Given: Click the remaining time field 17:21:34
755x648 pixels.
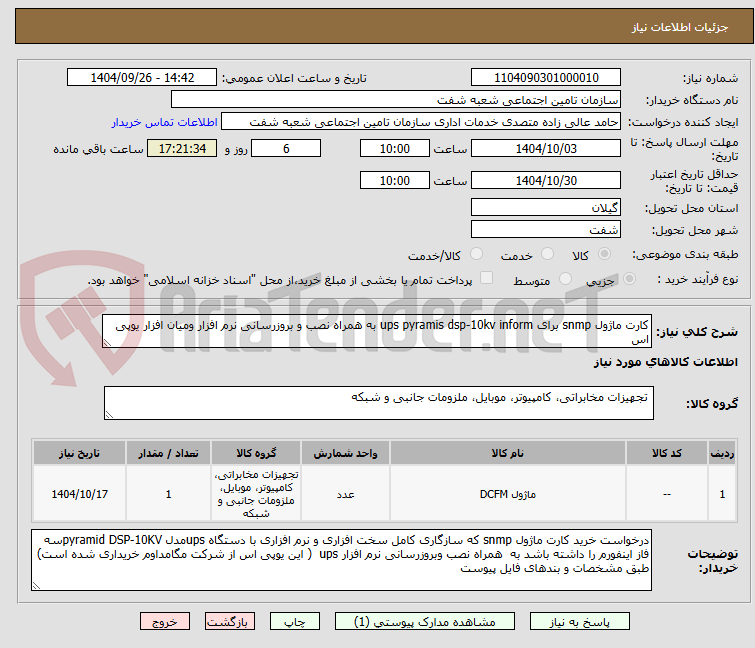Looking at the screenshot, I should pyautogui.click(x=182, y=148).
